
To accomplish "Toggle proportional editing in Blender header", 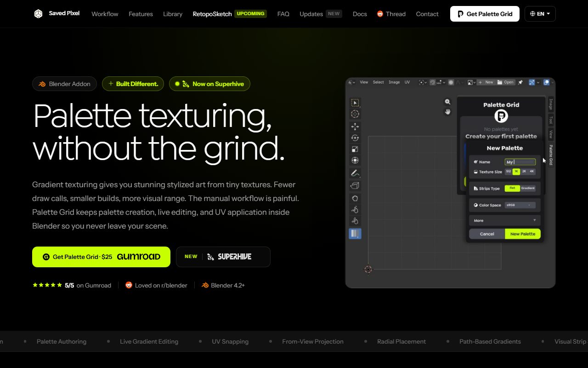I will [x=451, y=82].
